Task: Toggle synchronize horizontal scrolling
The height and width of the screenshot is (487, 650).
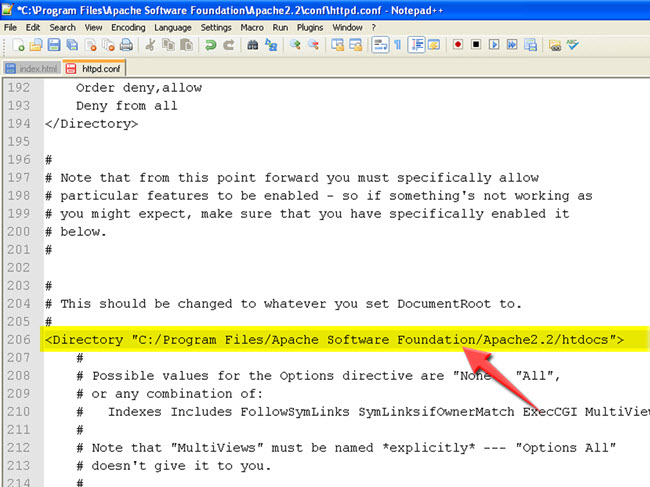Action: (x=356, y=45)
